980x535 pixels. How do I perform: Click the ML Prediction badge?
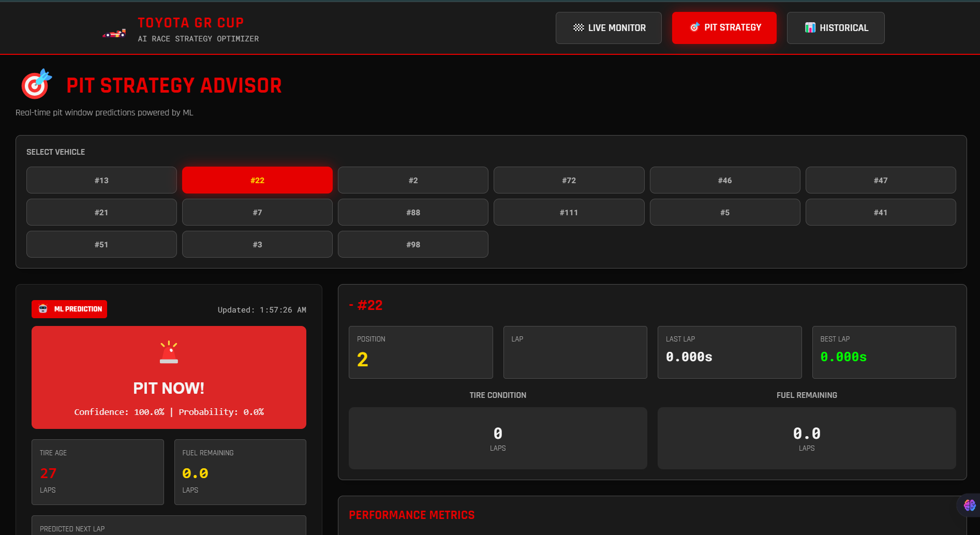[x=69, y=309]
